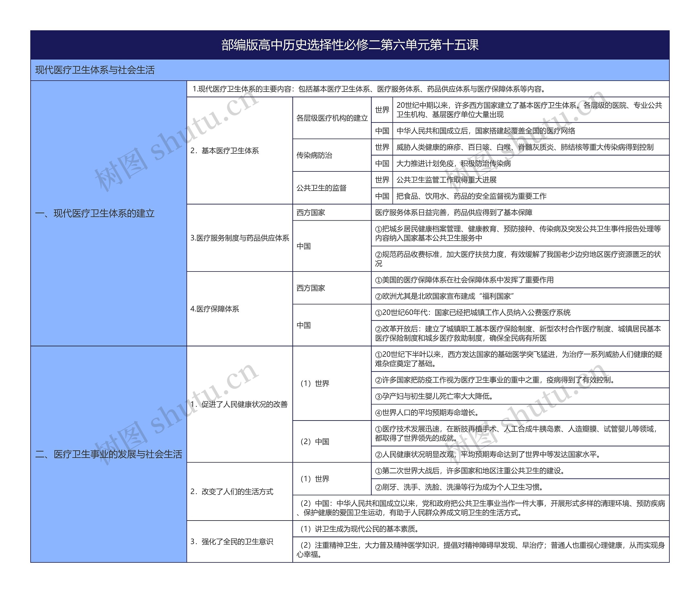
Task: Click 世界 beside 公共卫生监管工作取得重大进展
Action: pos(382,180)
